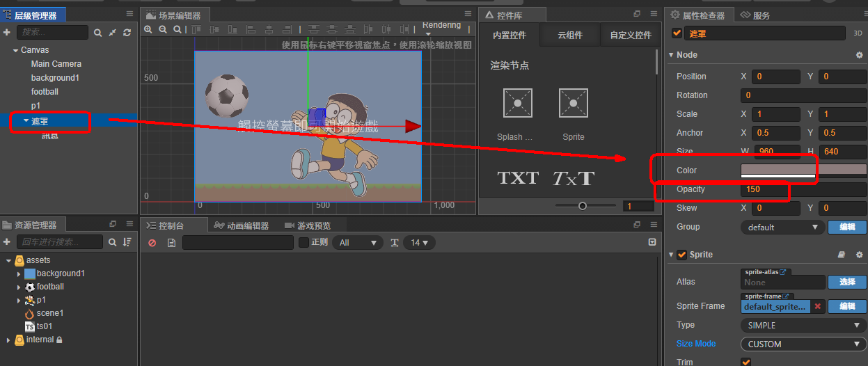Open the Size Mode CUSTOM dropdown
The image size is (868, 366).
(x=803, y=344)
